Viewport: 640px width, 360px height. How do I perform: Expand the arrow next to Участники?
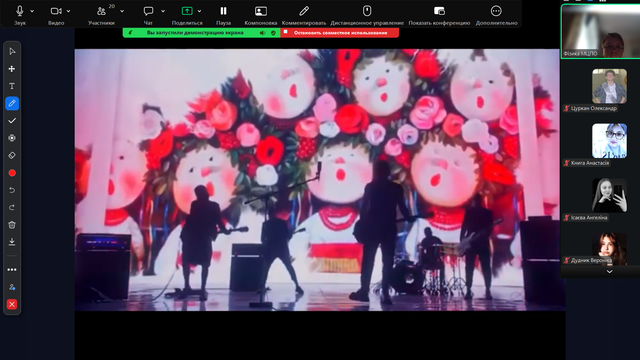tap(122, 11)
